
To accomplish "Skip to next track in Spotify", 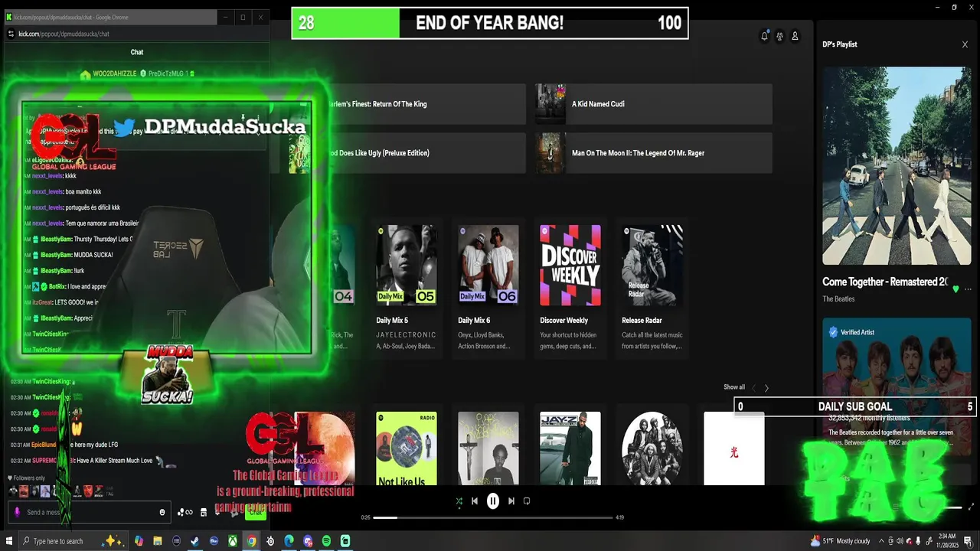I will click(511, 501).
